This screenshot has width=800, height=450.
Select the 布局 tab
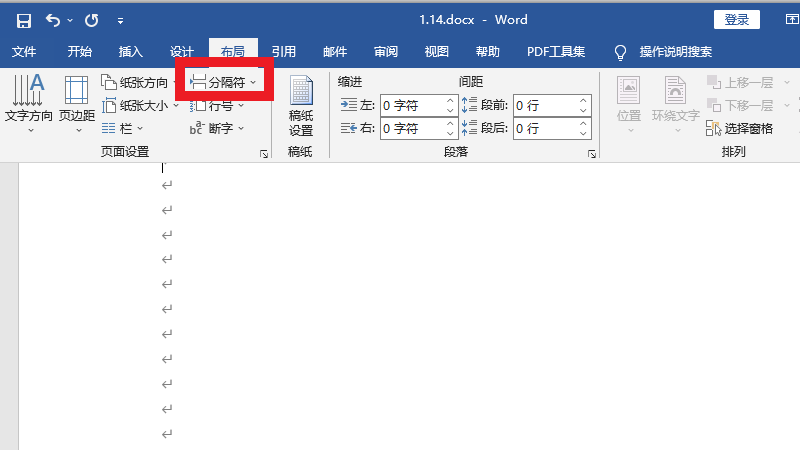tap(233, 52)
